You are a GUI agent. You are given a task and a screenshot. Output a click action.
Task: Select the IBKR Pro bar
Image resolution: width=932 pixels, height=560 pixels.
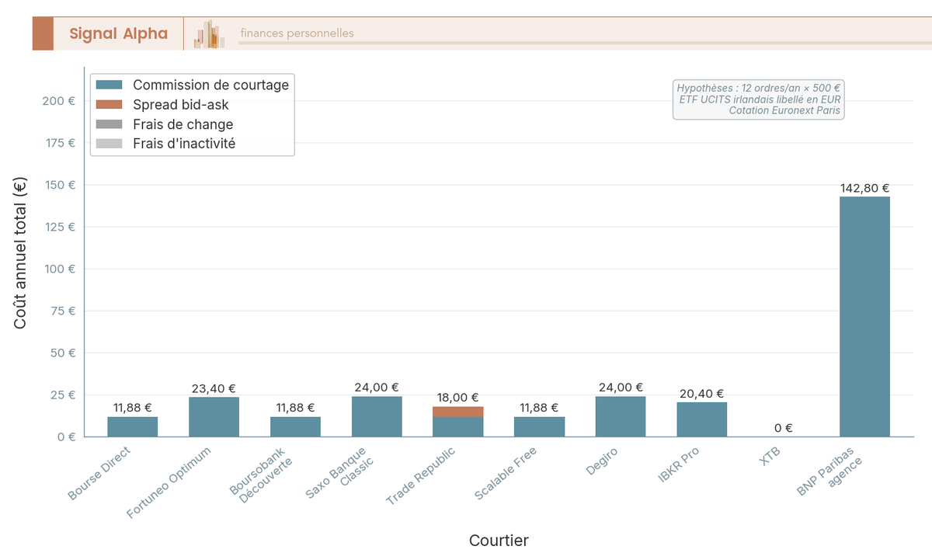pyautogui.click(x=702, y=419)
